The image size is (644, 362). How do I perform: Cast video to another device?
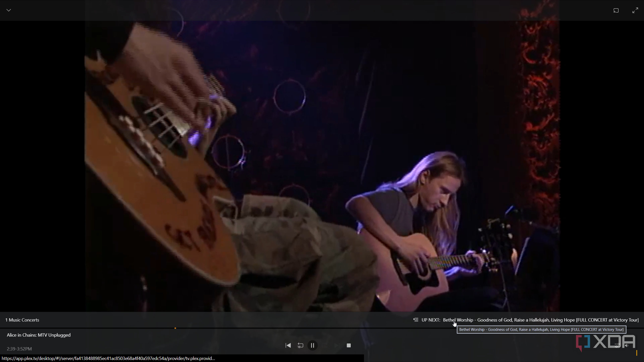point(616,10)
